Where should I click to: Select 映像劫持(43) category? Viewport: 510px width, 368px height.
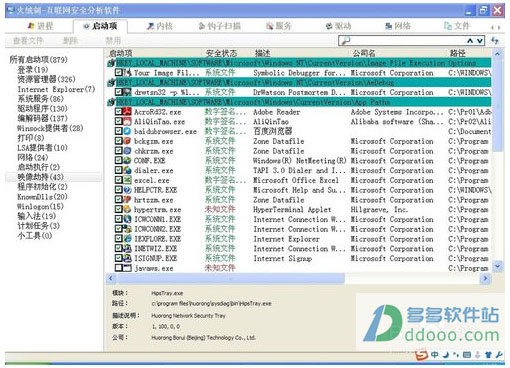point(40,177)
